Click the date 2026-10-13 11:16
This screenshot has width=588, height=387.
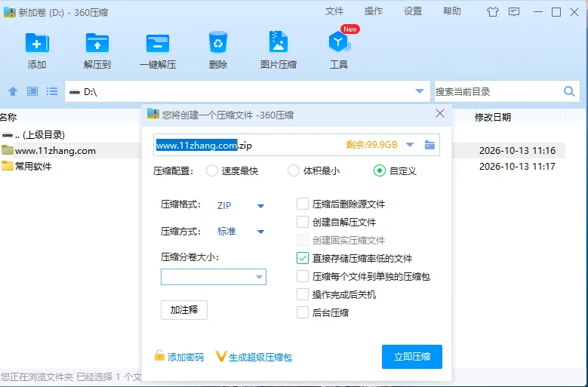pyautogui.click(x=517, y=151)
